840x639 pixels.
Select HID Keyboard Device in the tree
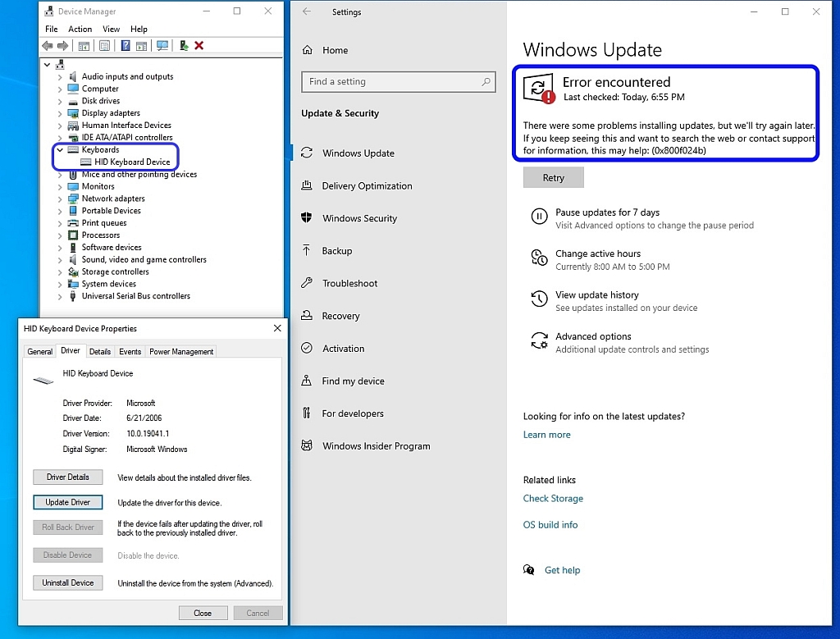coord(132,162)
